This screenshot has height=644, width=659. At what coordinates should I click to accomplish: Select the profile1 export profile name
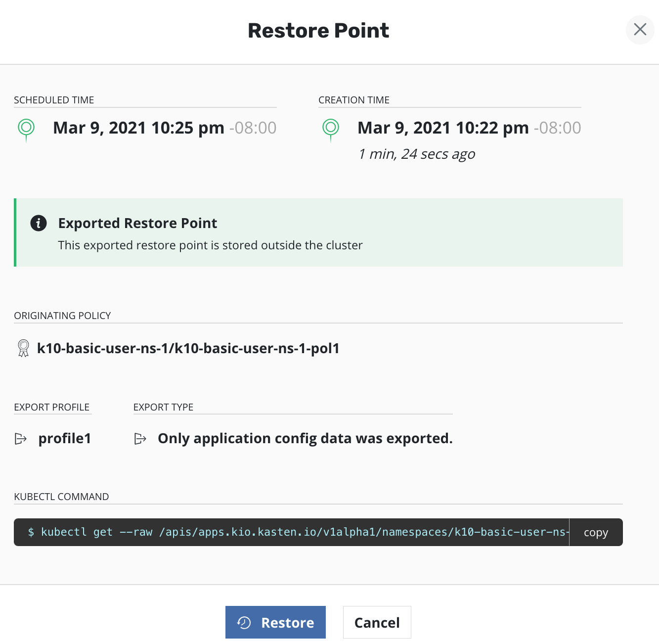pyautogui.click(x=65, y=439)
